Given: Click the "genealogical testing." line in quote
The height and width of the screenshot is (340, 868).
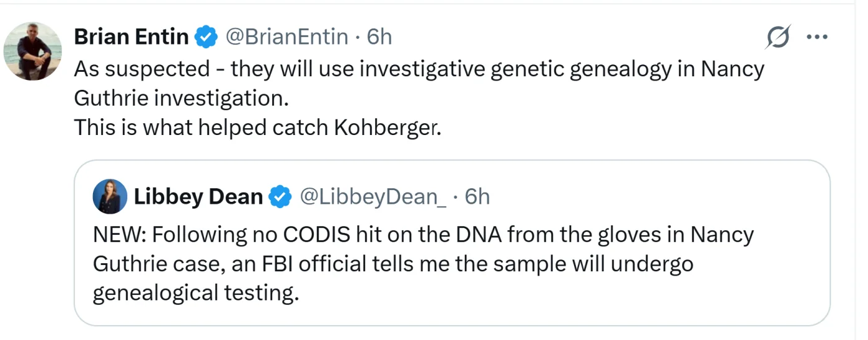Looking at the screenshot, I should pyautogui.click(x=195, y=292).
